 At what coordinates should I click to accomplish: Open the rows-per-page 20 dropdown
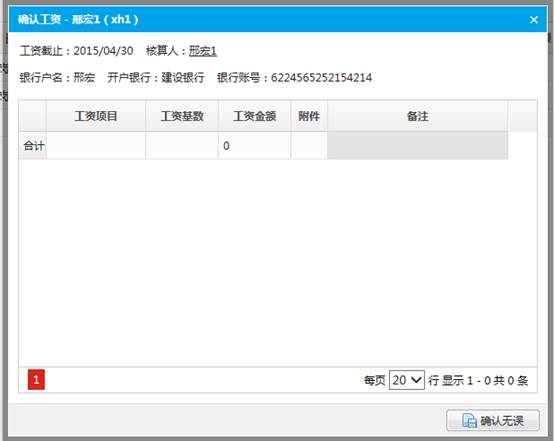coord(407,380)
